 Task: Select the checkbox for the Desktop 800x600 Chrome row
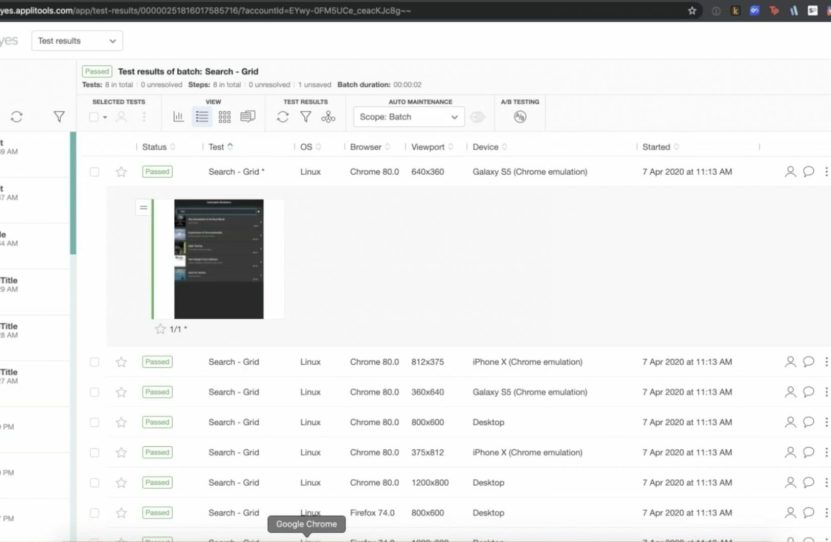coord(95,422)
